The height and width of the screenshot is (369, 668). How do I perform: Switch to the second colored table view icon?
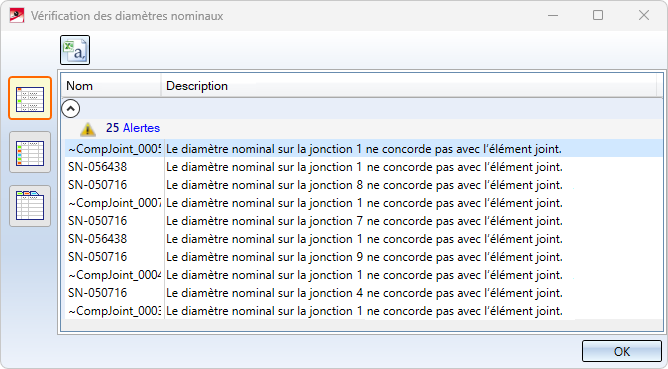[x=30, y=152]
